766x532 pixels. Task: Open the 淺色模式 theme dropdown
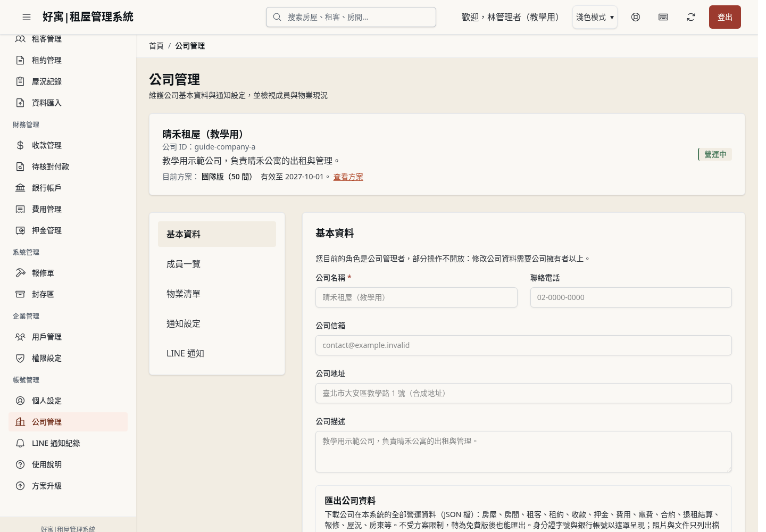coord(595,17)
